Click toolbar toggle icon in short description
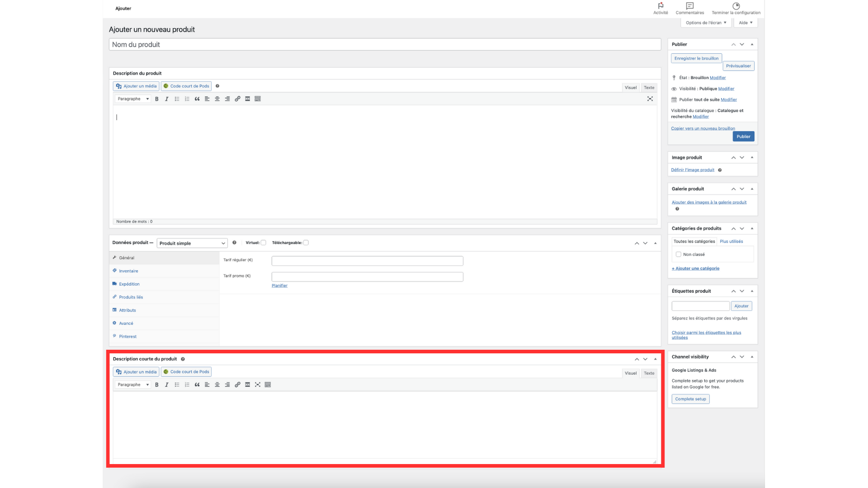This screenshot has width=868, height=488. click(268, 385)
